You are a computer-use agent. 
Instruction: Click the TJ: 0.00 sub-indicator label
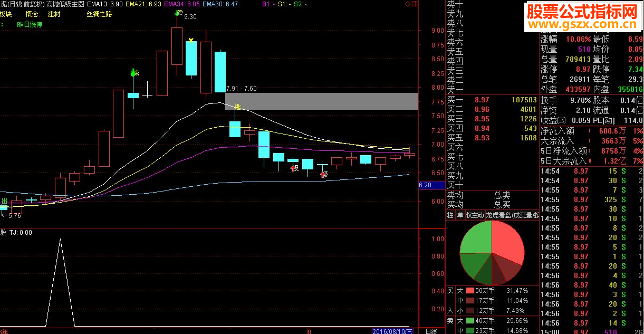[22, 233]
